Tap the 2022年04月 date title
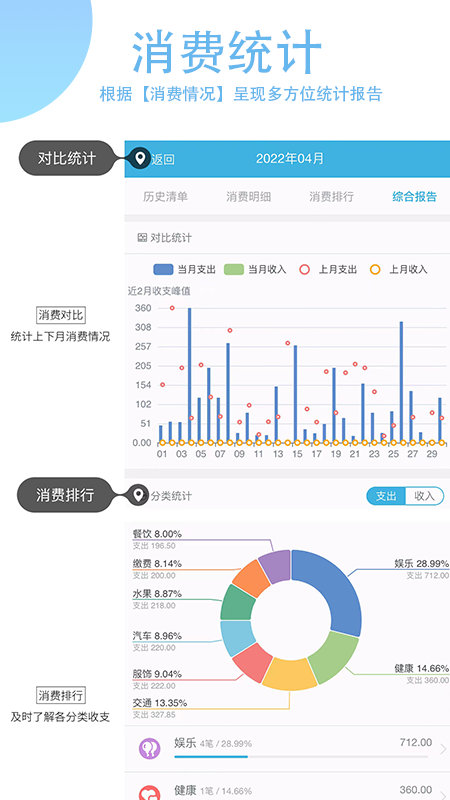450x800 pixels. click(x=290, y=158)
